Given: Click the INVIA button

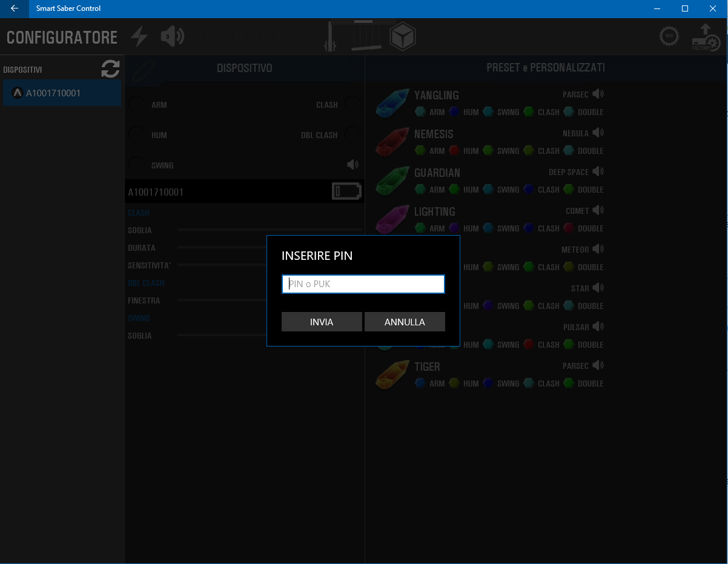Looking at the screenshot, I should [322, 322].
